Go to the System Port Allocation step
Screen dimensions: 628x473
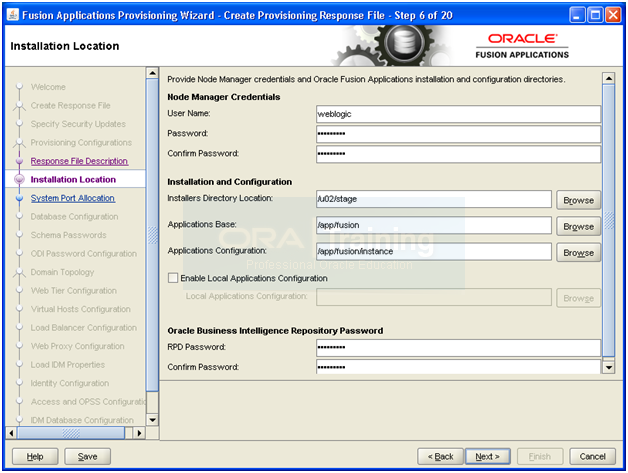[x=73, y=198]
